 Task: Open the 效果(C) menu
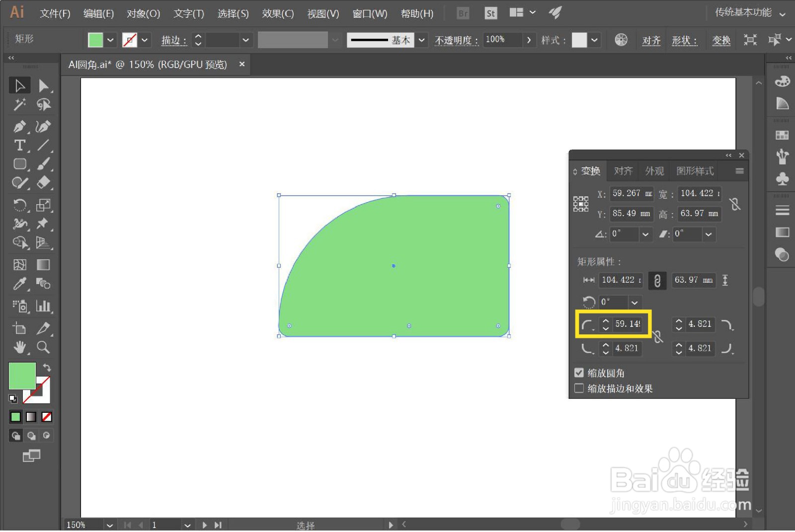coord(278,13)
